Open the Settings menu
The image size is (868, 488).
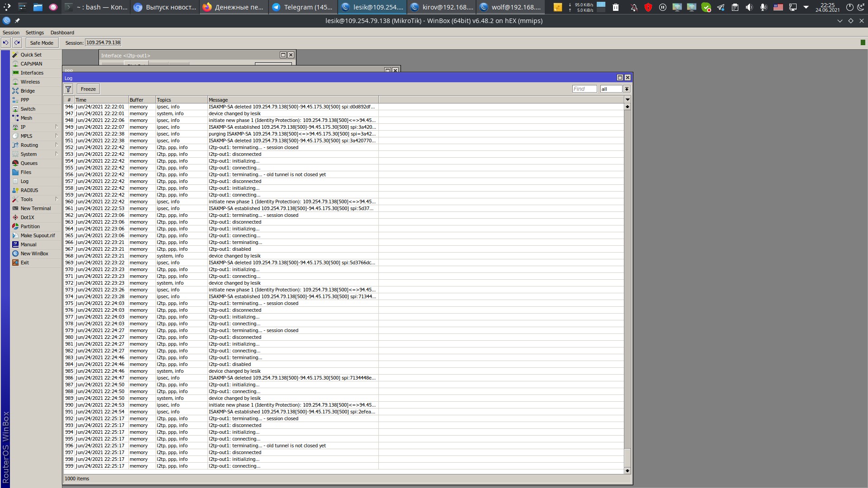coord(35,33)
